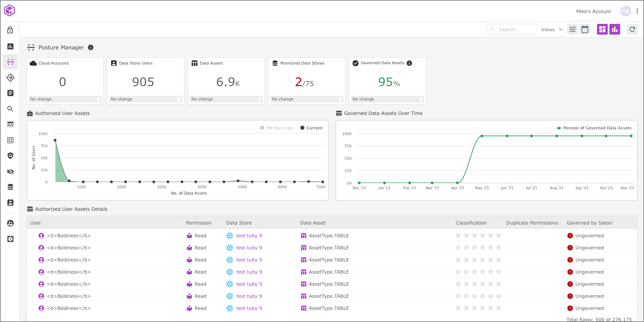Click the clipboard icon in left sidebar
644x322 pixels.
click(10, 93)
